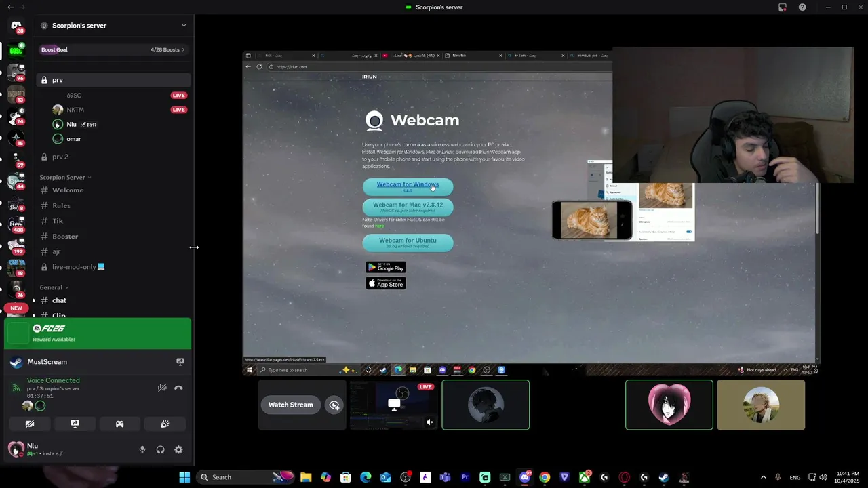Open Nlu's avatar status menu
Image resolution: width=868 pixels, height=488 pixels.
point(16,449)
